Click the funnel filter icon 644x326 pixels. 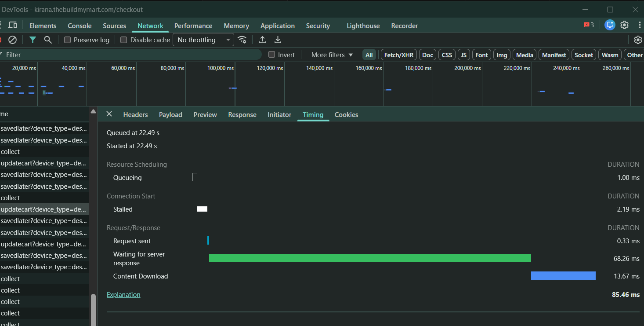tap(33, 40)
